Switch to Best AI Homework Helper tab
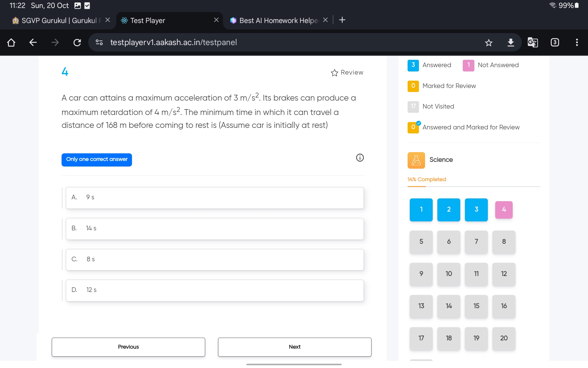Viewport: 588px width, 368px height. 274,21
